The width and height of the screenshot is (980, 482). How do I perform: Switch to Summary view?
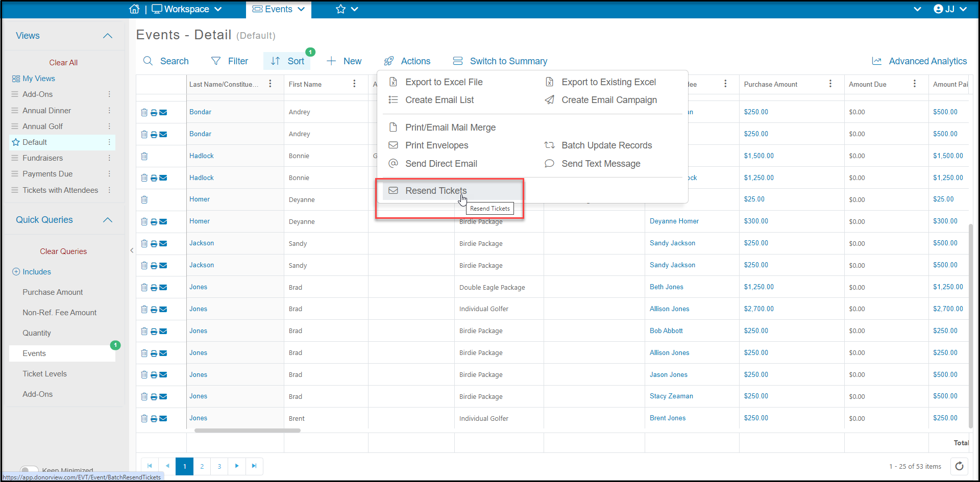(500, 61)
